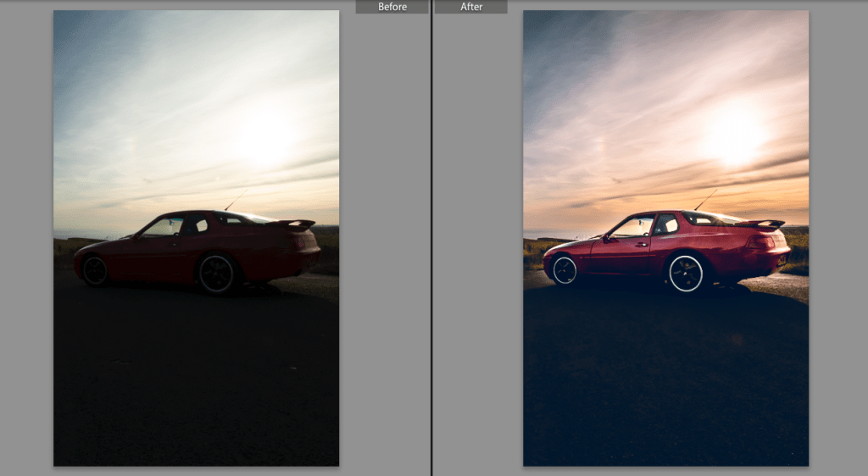Click the front wheel in the Before photo
The width and height of the screenshot is (868, 476).
pos(95,270)
